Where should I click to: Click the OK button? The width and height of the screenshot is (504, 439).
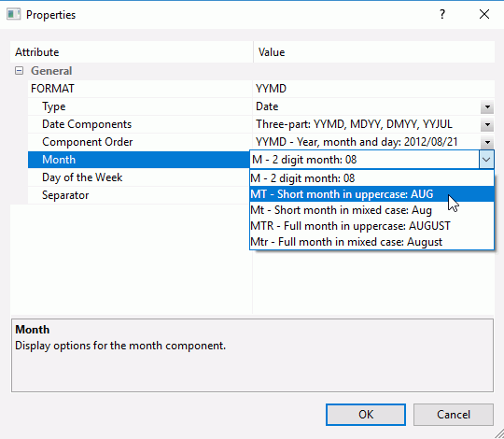366,415
